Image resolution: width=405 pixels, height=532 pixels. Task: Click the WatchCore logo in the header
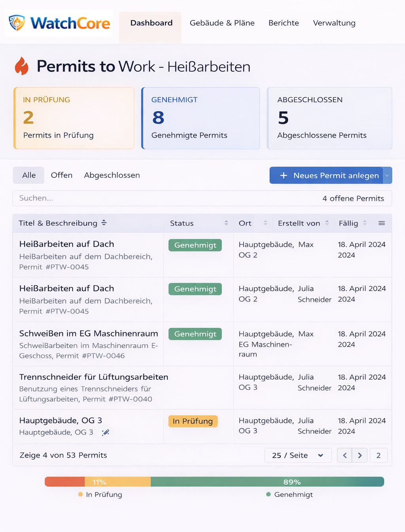click(58, 23)
